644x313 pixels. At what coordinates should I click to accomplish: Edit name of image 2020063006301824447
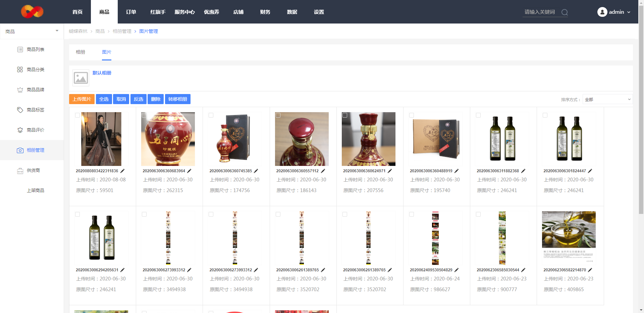(590, 171)
